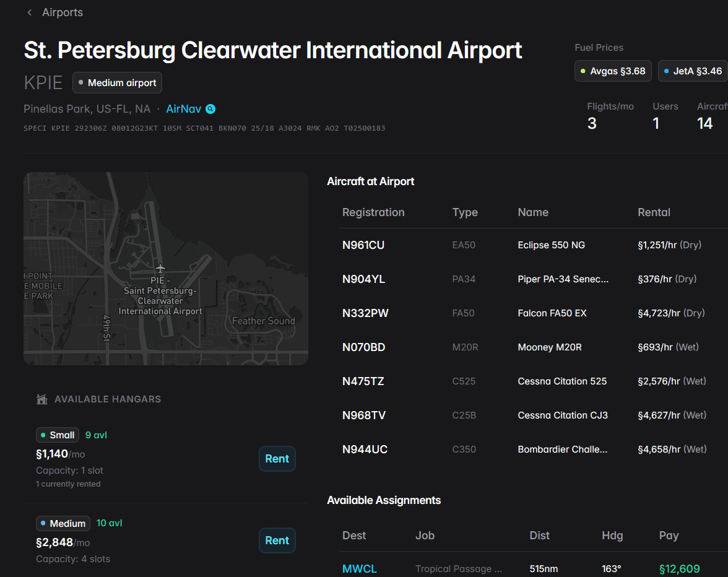This screenshot has height=577, width=728.
Task: Click the Avgas fuel price badge
Action: pyautogui.click(x=613, y=71)
